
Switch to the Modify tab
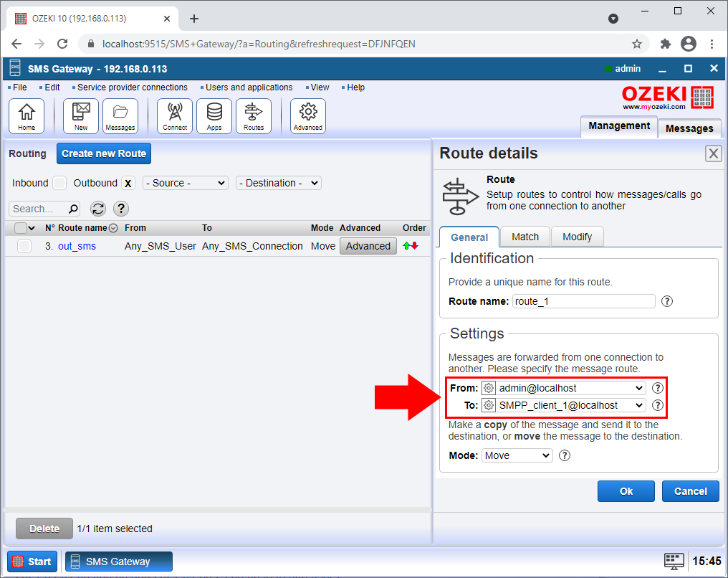(x=577, y=237)
